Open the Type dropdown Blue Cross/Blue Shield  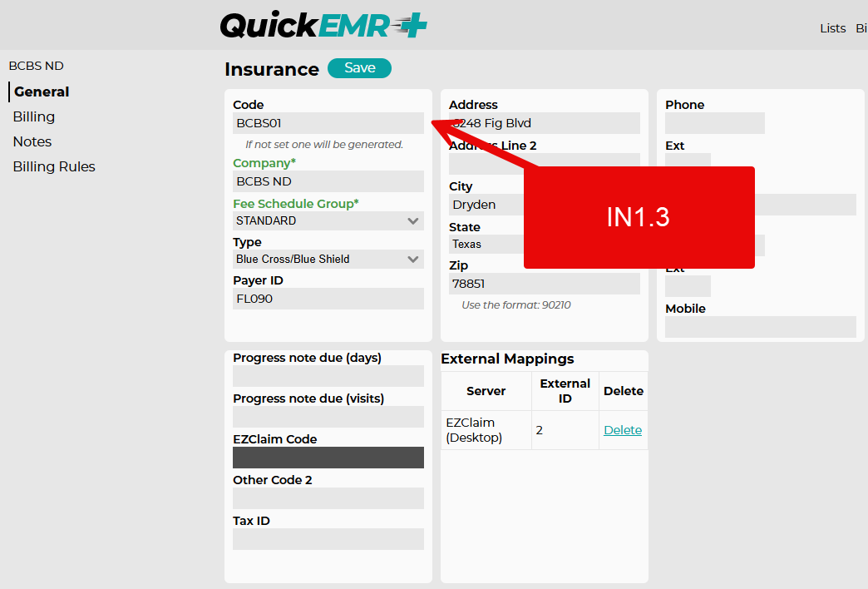pyautogui.click(x=328, y=259)
